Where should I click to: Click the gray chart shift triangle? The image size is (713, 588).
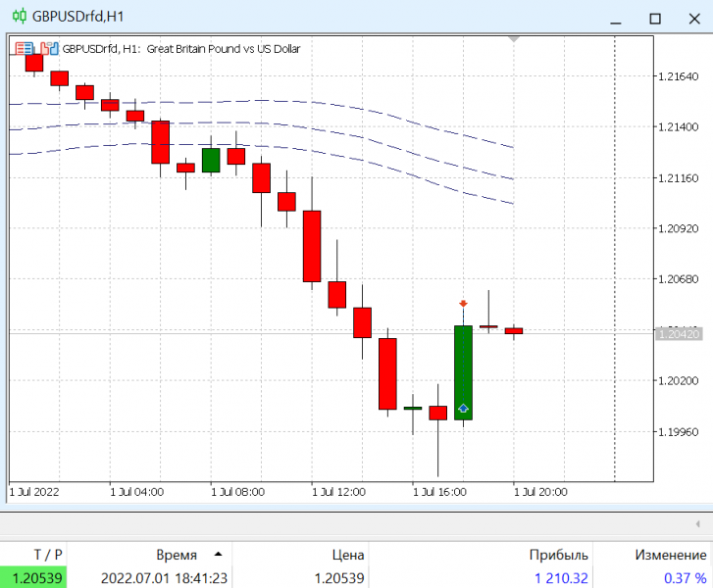coord(514,39)
